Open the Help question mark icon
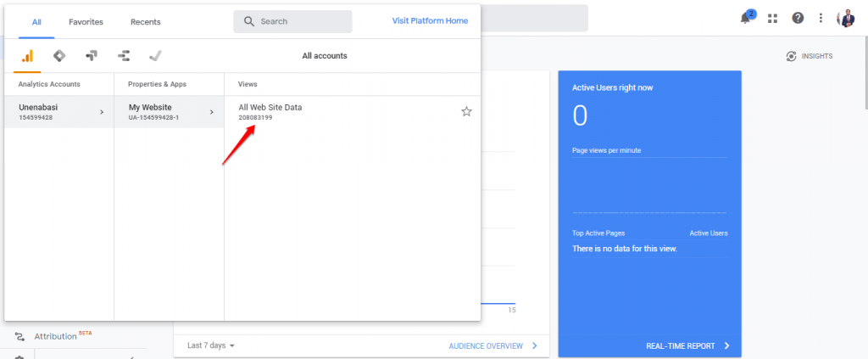Screen dimensions: 868x359 (x=798, y=18)
